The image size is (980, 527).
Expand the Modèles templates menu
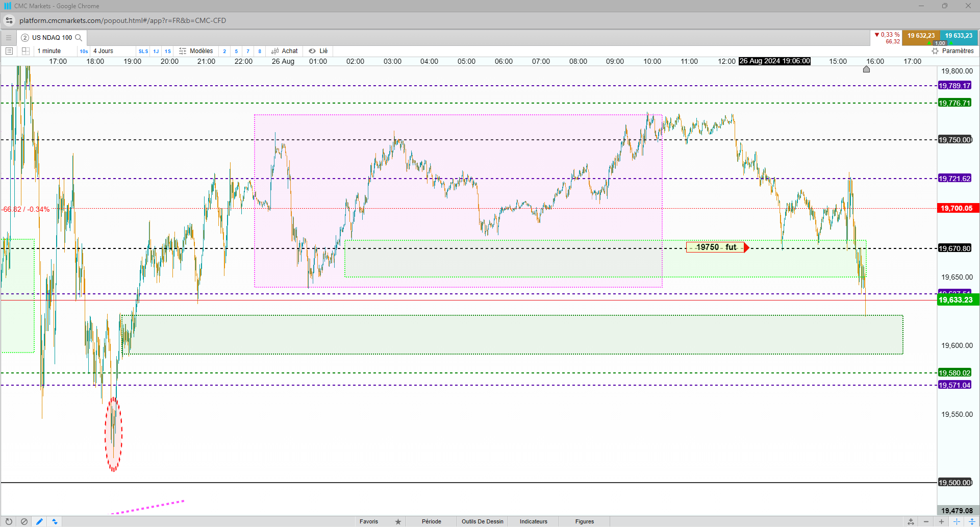pyautogui.click(x=196, y=51)
